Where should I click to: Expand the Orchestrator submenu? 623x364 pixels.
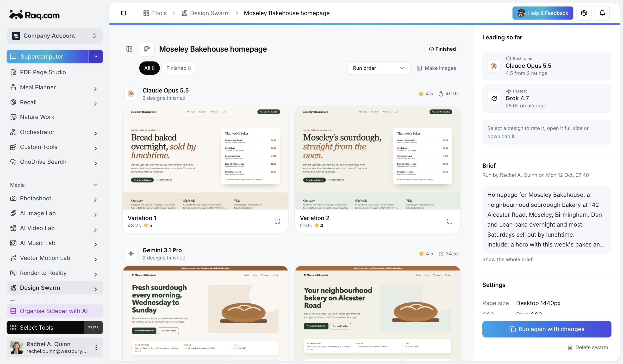[95, 133]
